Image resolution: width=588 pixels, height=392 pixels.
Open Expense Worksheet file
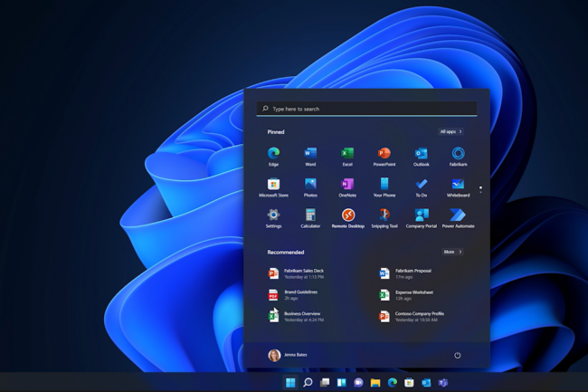(x=406, y=295)
